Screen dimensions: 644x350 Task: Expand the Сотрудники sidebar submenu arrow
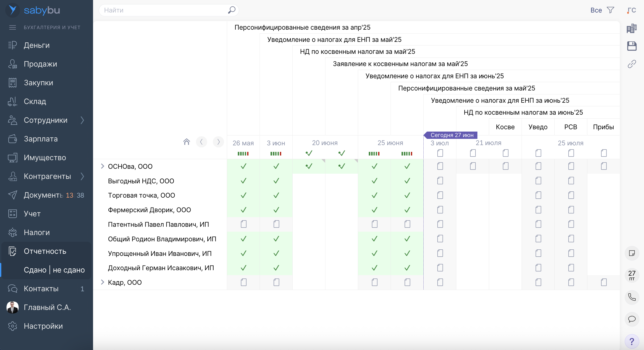pyautogui.click(x=82, y=120)
